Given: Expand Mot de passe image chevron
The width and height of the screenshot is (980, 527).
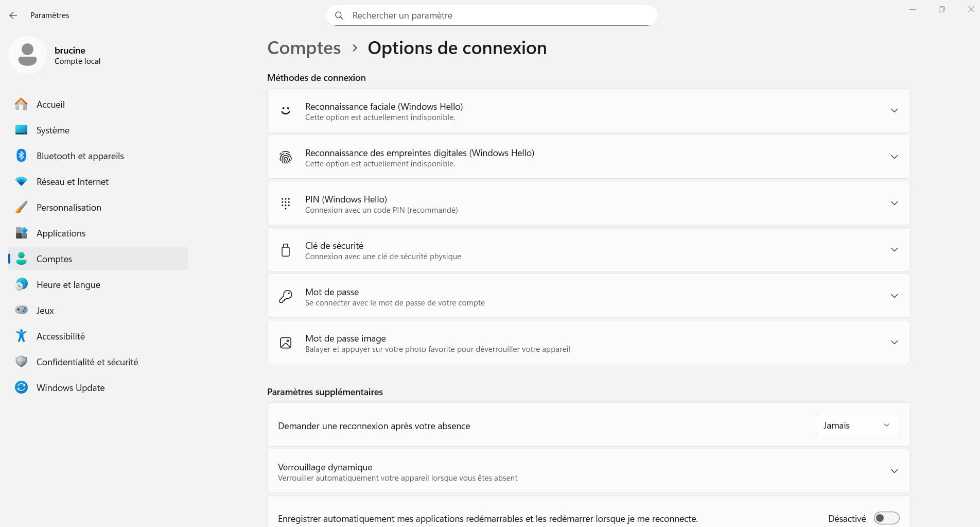Looking at the screenshot, I should point(894,343).
